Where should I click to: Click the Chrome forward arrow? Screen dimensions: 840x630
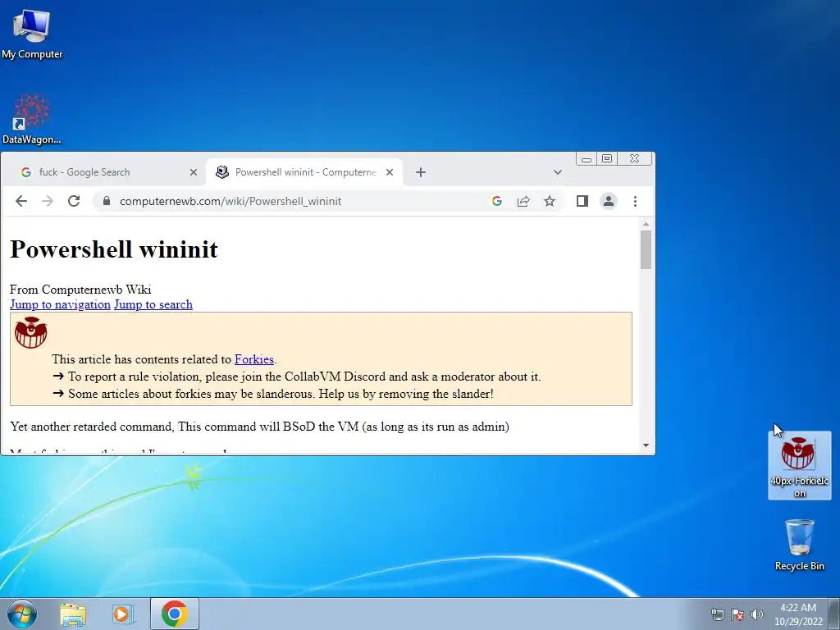coord(48,201)
